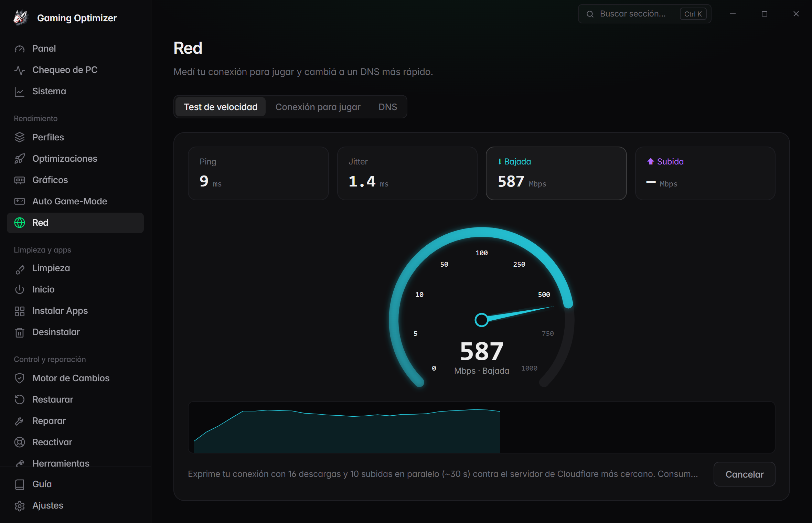Click the Optimizaciones rocket icon
This screenshot has width=812, height=523.
(x=20, y=159)
